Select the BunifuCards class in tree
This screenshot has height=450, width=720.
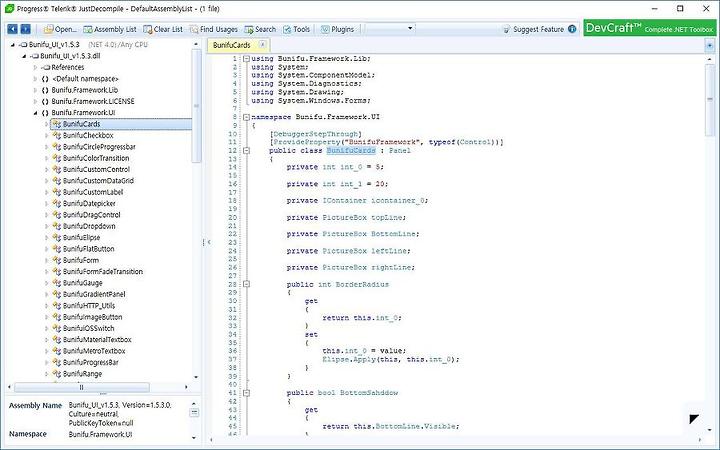tap(81, 124)
